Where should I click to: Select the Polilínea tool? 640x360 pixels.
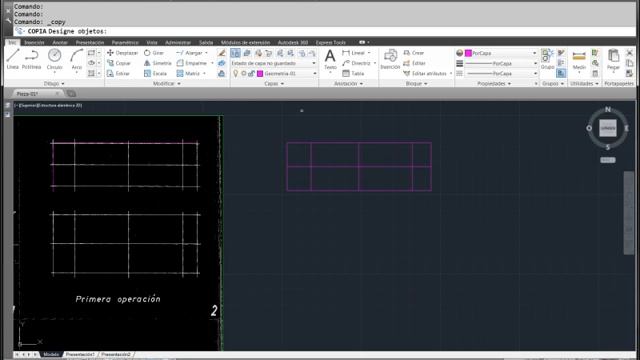click(x=31, y=59)
